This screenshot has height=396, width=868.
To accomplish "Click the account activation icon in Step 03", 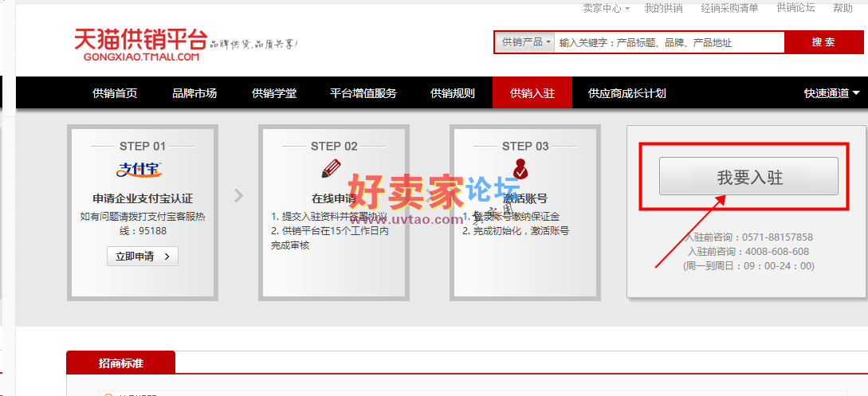I will [x=521, y=169].
